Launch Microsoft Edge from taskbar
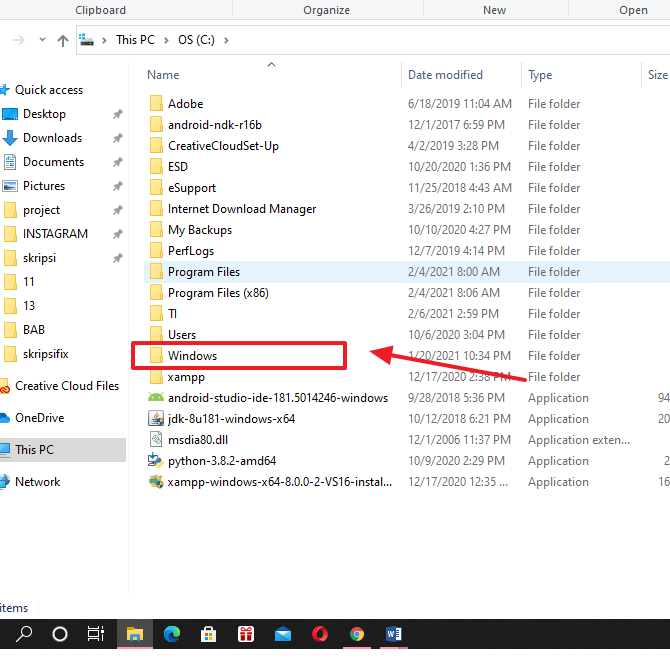Screen dimensions: 670x670 (172, 634)
